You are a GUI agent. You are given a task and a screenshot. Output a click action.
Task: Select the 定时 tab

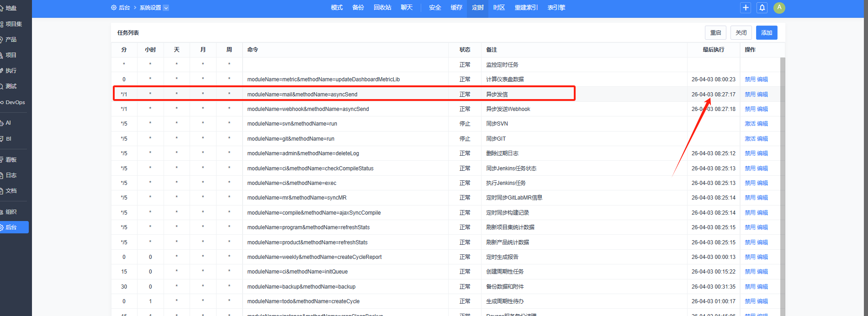(x=478, y=8)
